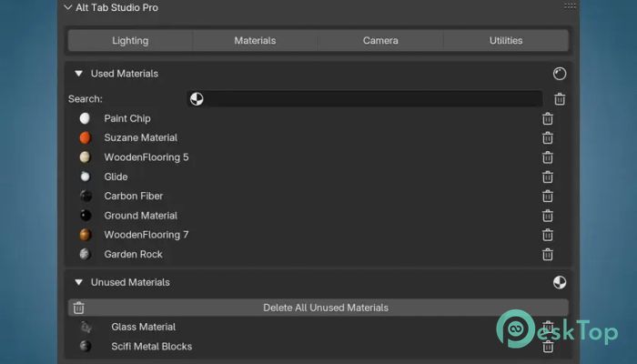Click the WoodenFlooring 7 preview sphere

coord(85,235)
